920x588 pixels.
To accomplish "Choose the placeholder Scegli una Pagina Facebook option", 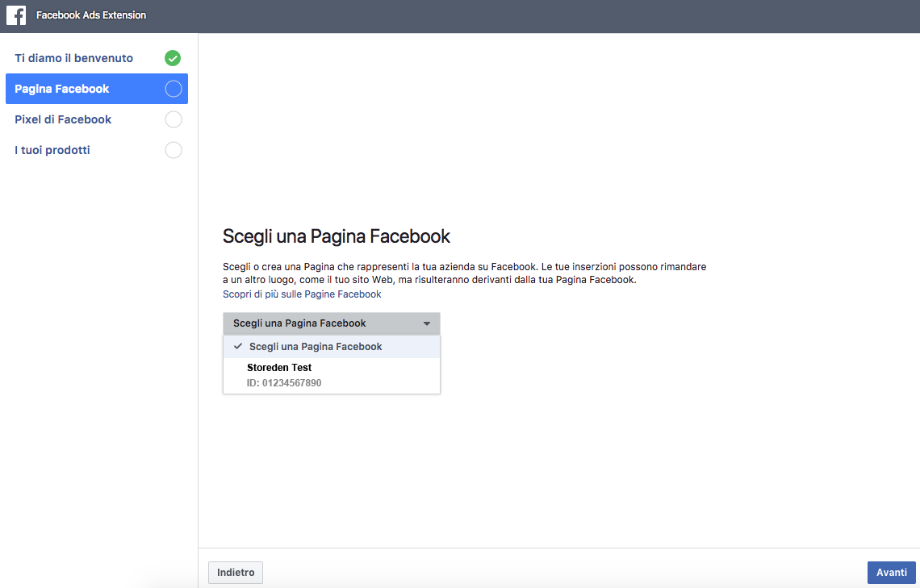I will pyautogui.click(x=316, y=347).
